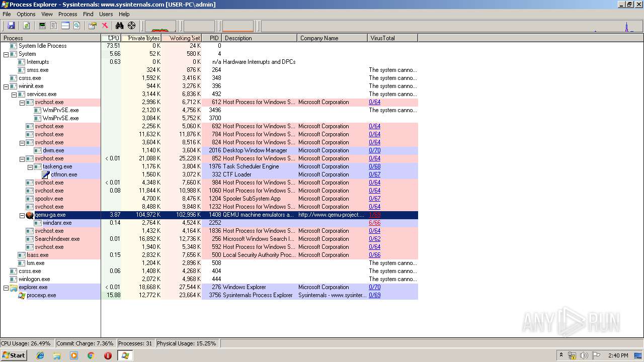Click the far-right I/O history graph
Screen dimensions: 644x362
point(452,26)
